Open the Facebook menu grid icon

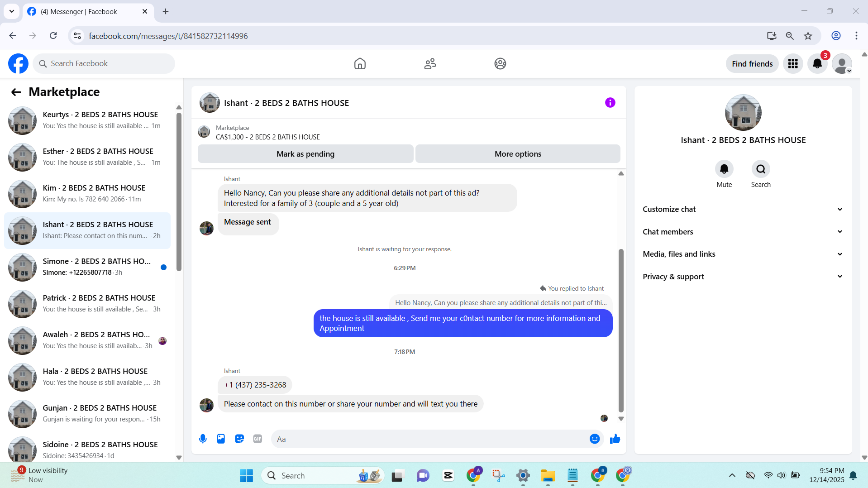tap(793, 63)
